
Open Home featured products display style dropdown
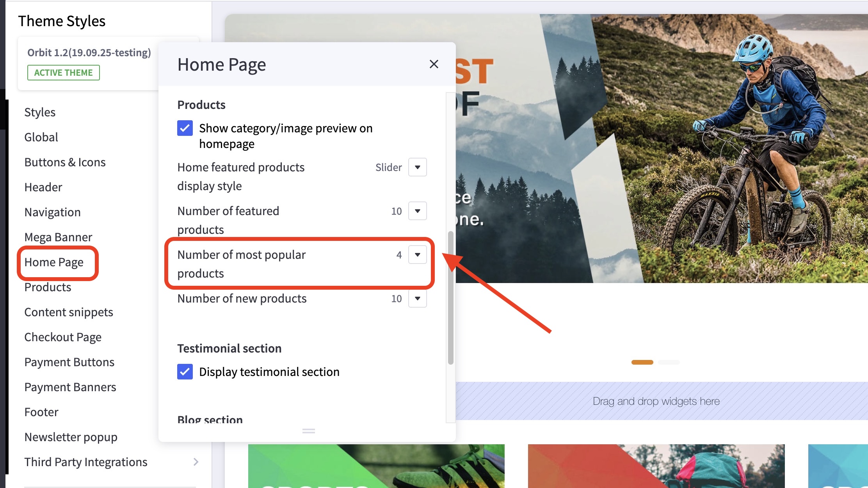pos(417,167)
